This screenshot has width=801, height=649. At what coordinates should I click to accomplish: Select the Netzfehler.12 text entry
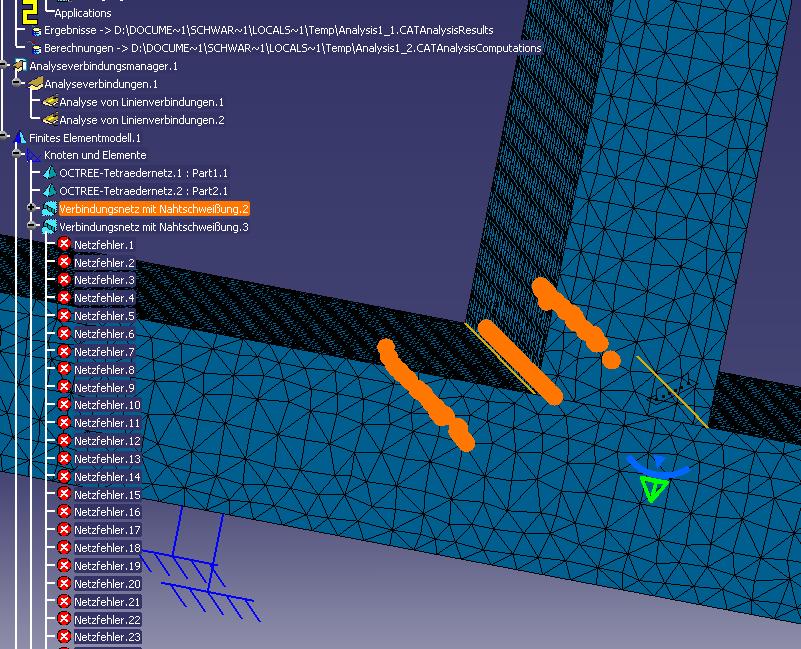[x=107, y=441]
